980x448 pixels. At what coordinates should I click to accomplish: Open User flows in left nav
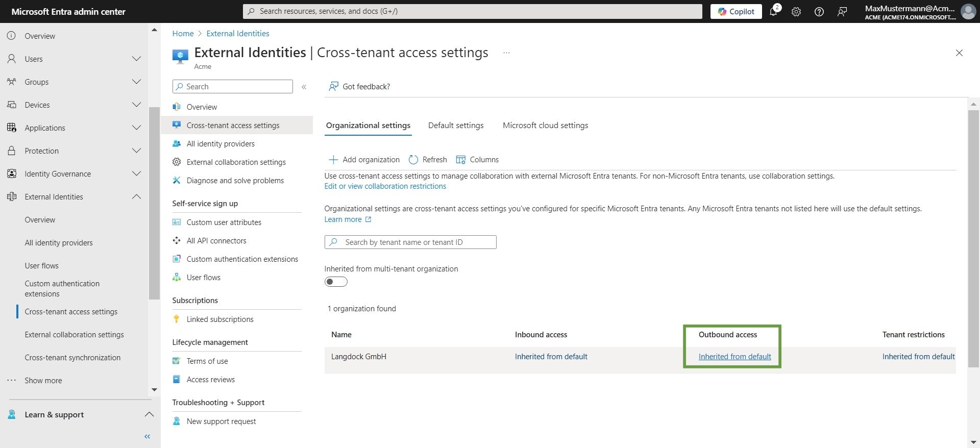[41, 266]
